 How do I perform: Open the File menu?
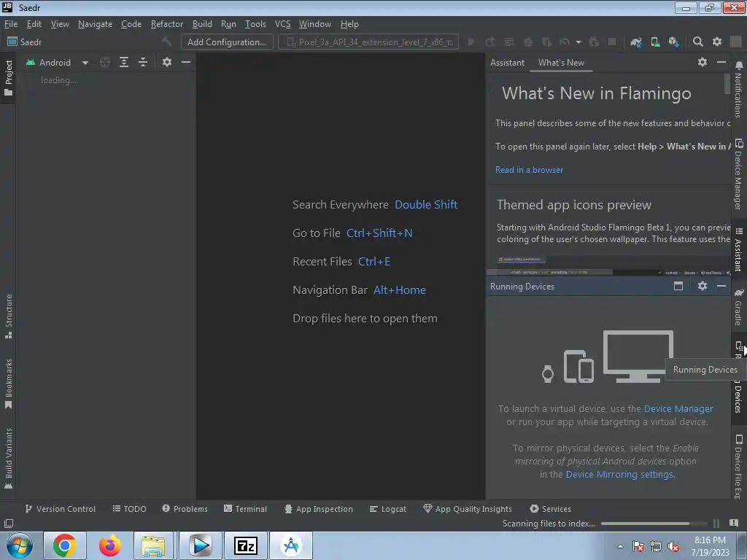[10, 24]
